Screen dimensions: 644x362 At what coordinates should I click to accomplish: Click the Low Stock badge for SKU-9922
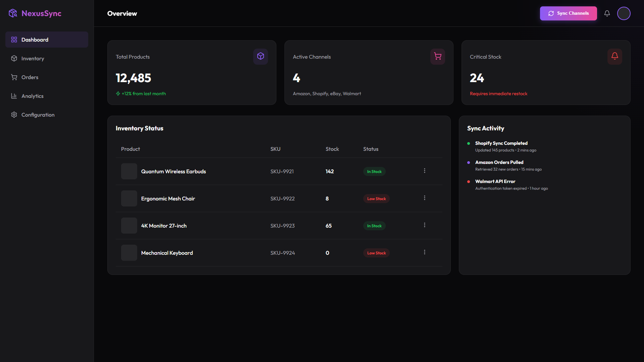pos(376,198)
